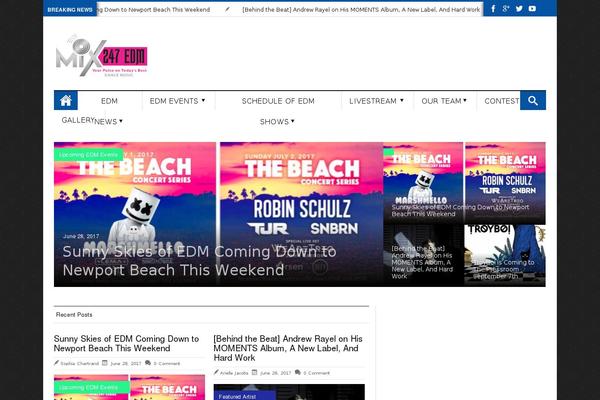
Task: Click the Mix 247 EDM logo
Action: click(102, 56)
